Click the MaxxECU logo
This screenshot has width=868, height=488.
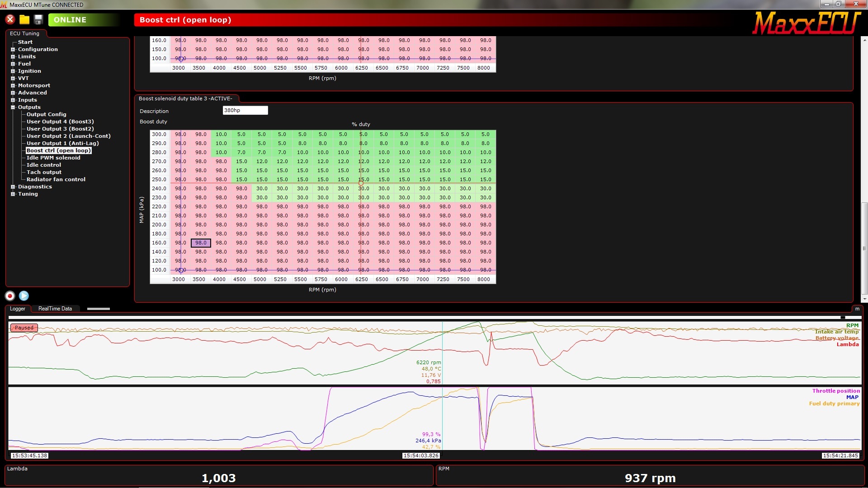click(806, 23)
